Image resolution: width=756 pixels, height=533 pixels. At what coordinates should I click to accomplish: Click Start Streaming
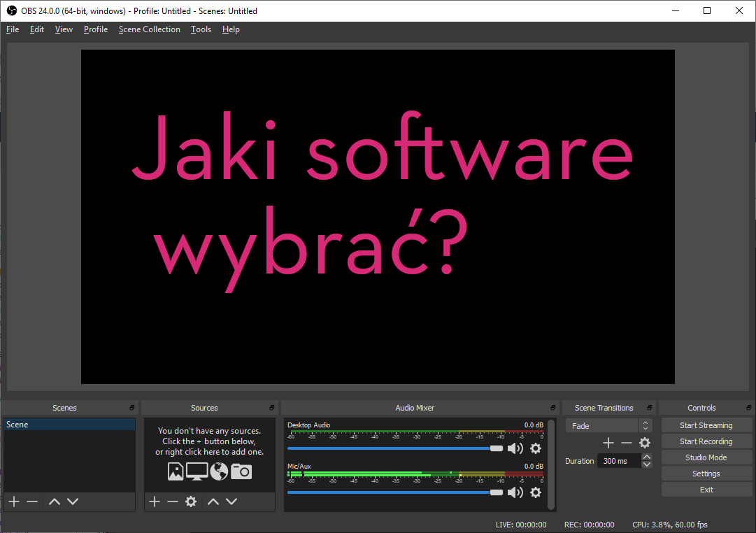(x=706, y=425)
